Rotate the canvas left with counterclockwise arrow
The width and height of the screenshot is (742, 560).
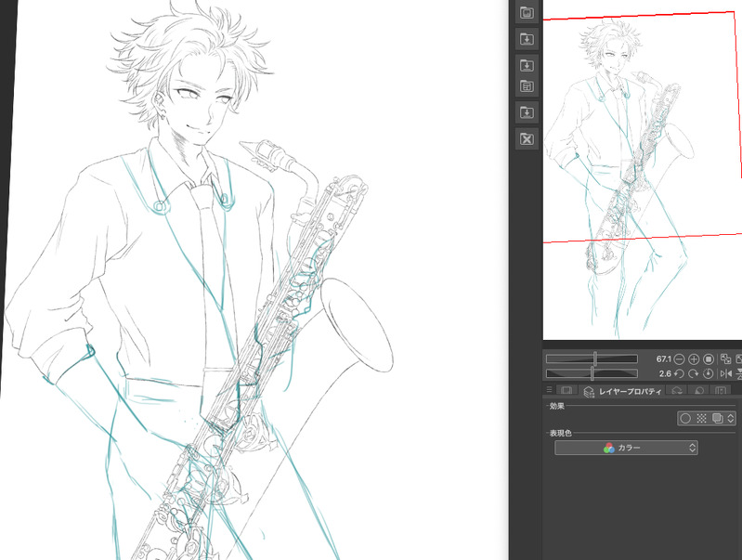click(679, 373)
